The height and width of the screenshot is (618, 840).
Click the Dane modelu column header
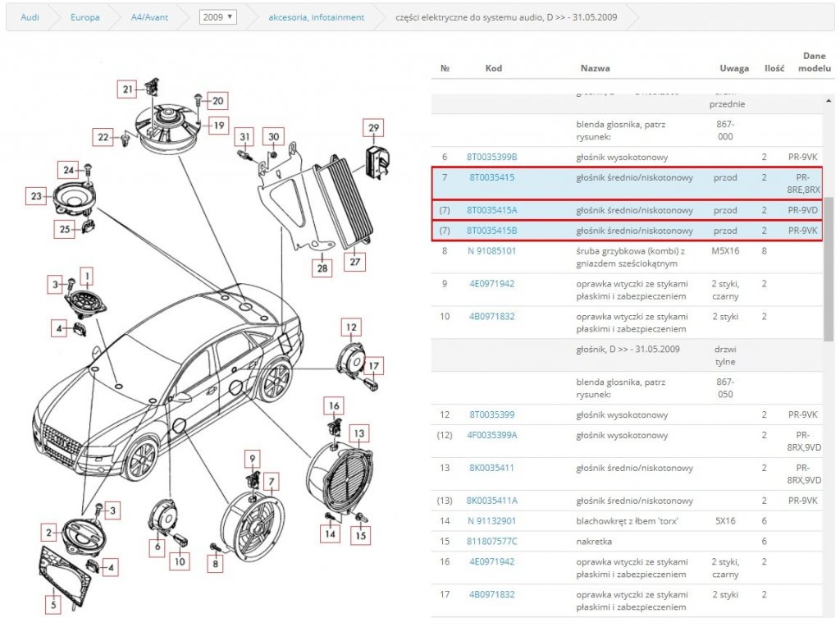coord(815,62)
